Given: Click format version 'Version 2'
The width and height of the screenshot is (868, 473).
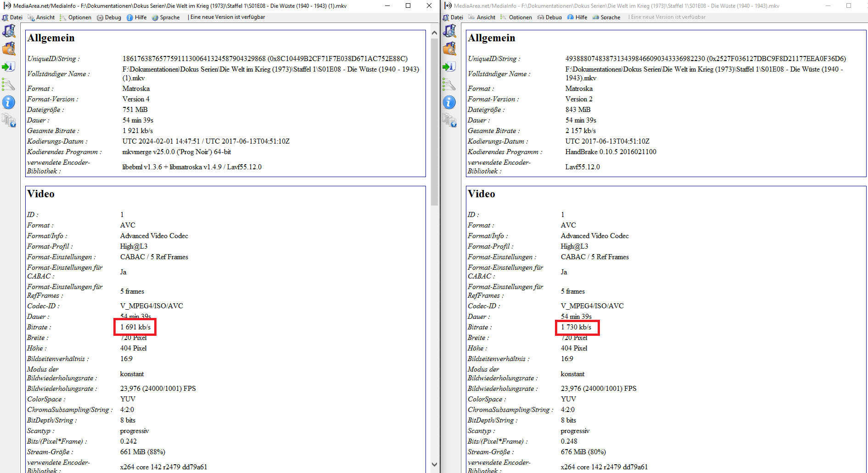Looking at the screenshot, I should (579, 99).
